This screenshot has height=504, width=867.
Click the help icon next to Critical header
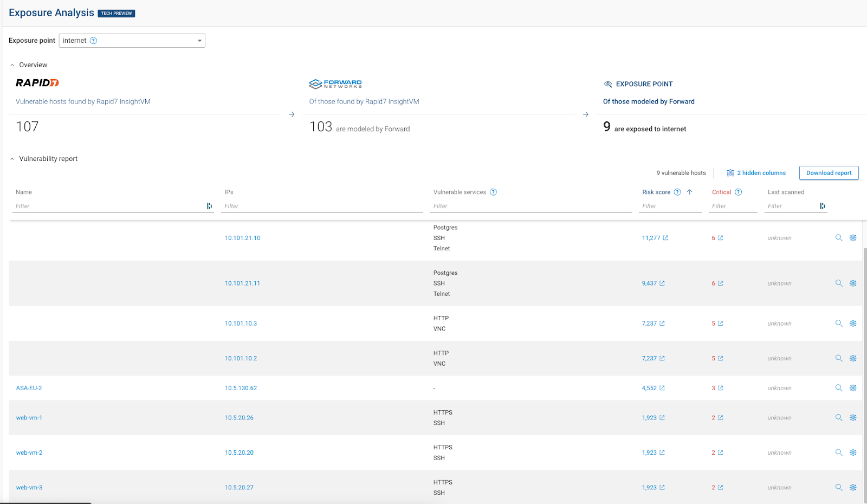coord(738,192)
